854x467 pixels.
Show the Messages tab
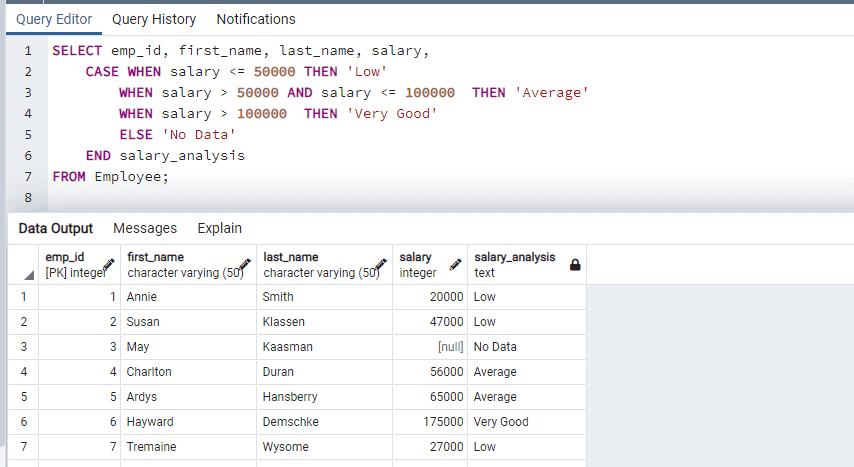click(x=145, y=228)
